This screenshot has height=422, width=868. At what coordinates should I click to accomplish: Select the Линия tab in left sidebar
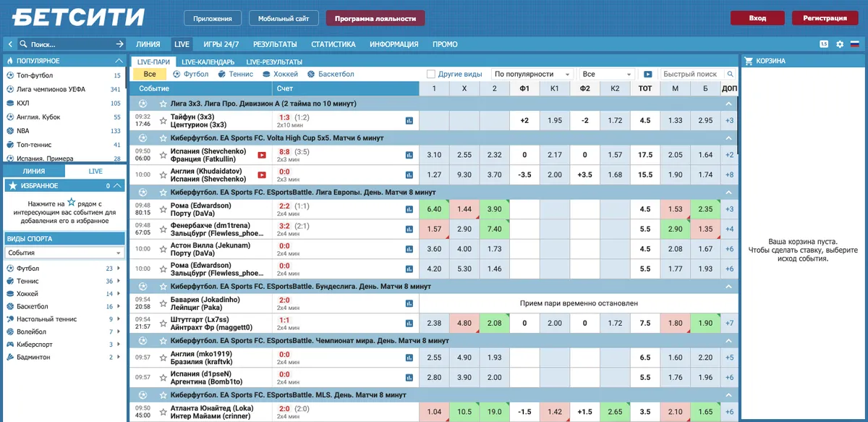34,171
